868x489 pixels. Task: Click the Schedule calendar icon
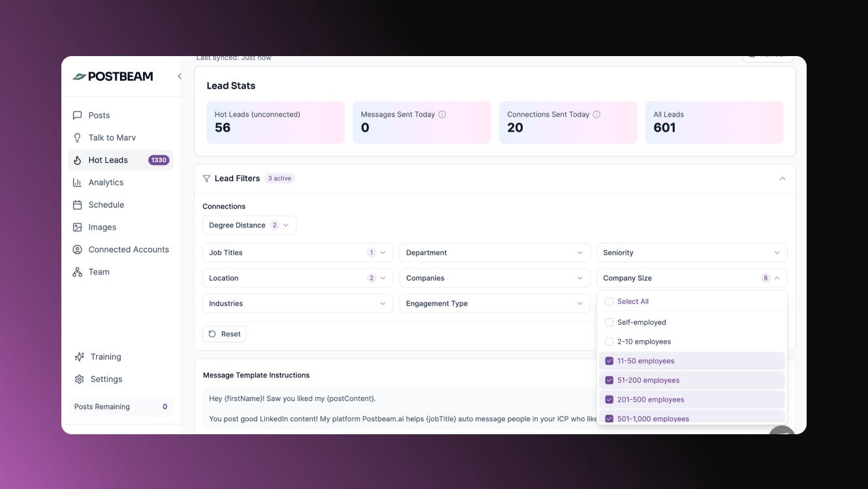[78, 205]
